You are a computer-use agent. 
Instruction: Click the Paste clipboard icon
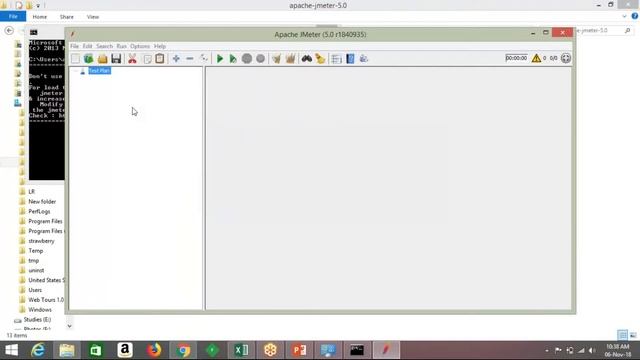160,58
